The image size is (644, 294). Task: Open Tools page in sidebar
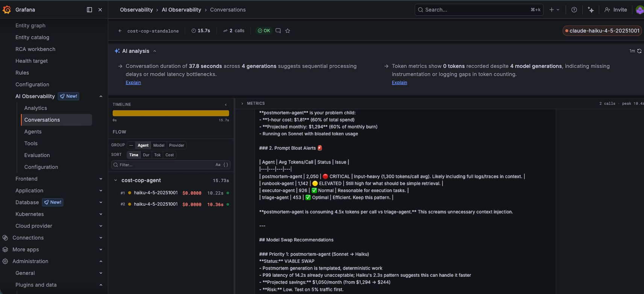[31, 144]
